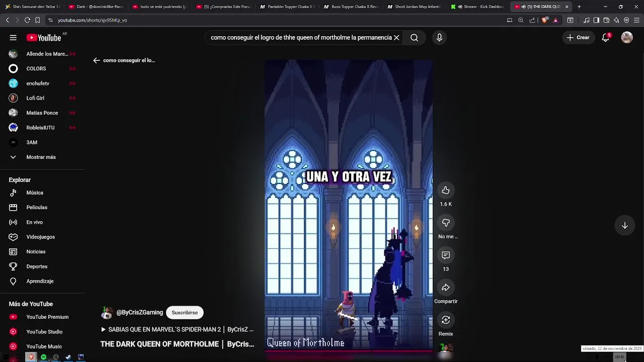644x362 pixels.
Task: Click the Crear button
Action: click(x=578, y=38)
